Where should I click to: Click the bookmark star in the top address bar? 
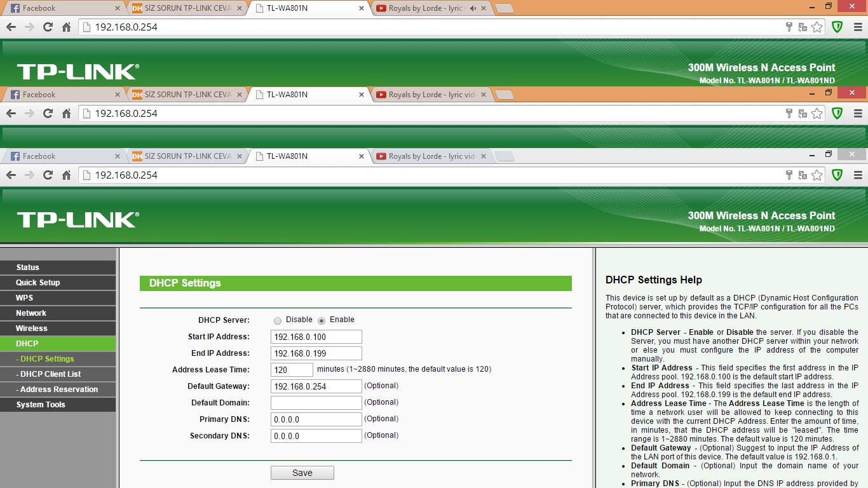pyautogui.click(x=817, y=27)
